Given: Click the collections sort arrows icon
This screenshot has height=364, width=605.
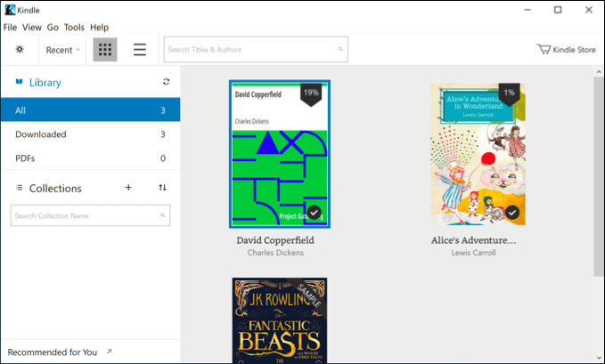Looking at the screenshot, I should pos(162,188).
